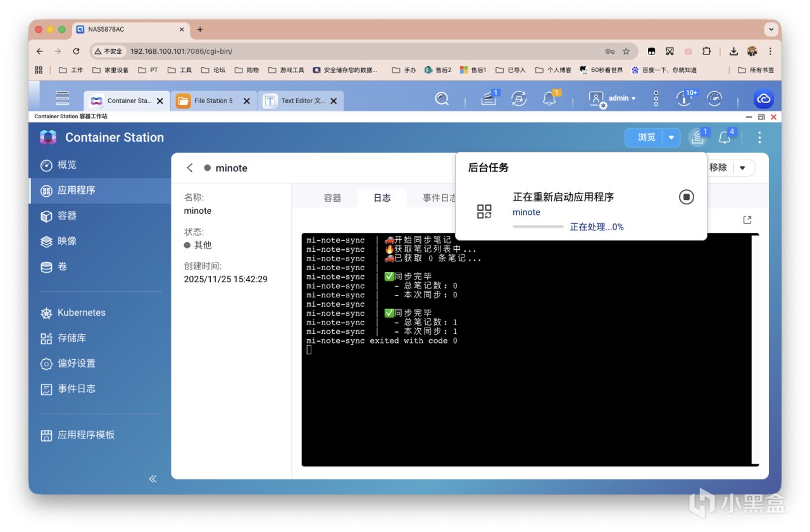Open QTS notifications bell with orange badge
The width and height of the screenshot is (810, 532).
[x=550, y=98]
